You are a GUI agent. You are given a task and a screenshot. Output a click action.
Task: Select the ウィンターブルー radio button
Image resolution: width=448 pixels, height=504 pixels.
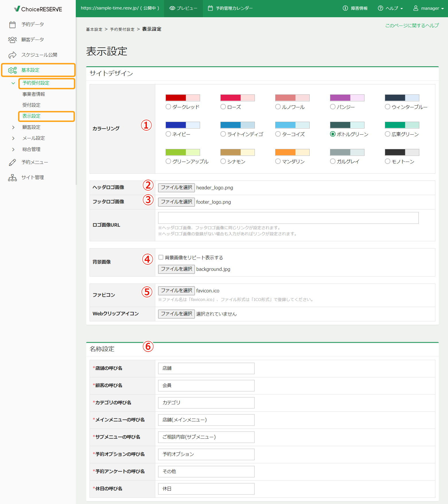[x=388, y=107]
